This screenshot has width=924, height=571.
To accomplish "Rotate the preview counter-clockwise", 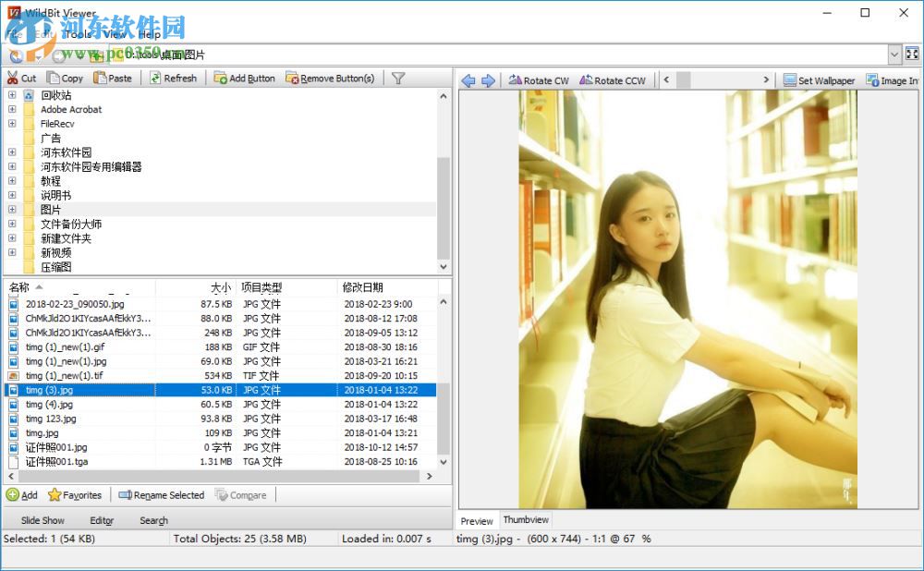I will pos(613,79).
